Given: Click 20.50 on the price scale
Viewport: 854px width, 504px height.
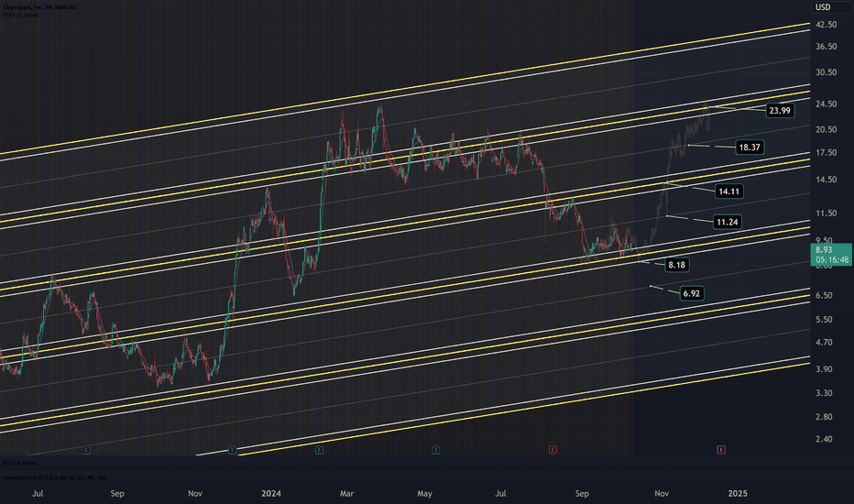Looking at the screenshot, I should point(827,130).
